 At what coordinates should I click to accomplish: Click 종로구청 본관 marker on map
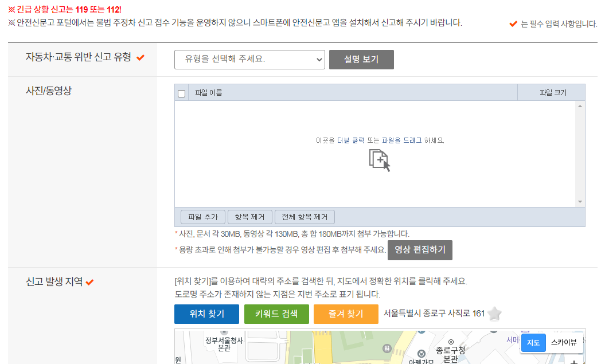[451, 342]
